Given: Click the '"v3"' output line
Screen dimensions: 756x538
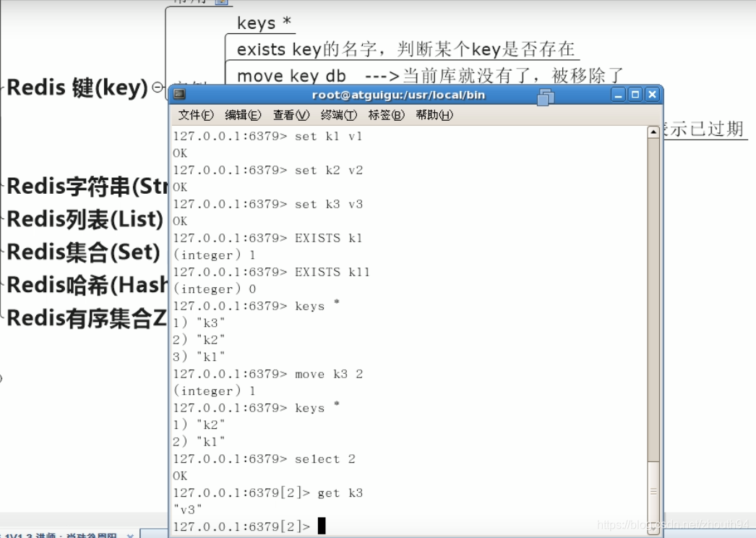Looking at the screenshot, I should pos(187,510).
